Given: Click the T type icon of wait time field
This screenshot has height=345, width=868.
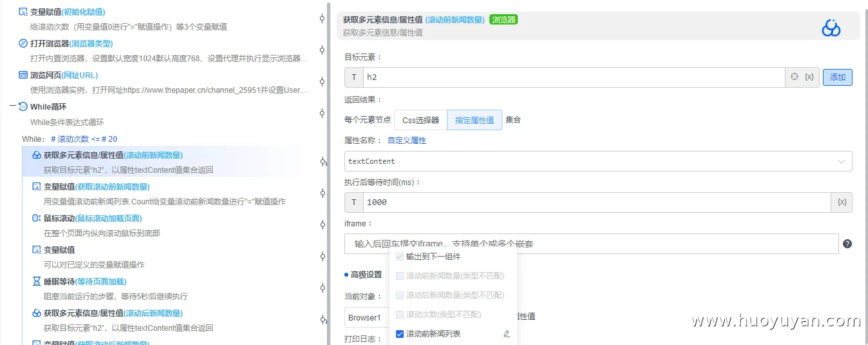Looking at the screenshot, I should click(x=354, y=202).
